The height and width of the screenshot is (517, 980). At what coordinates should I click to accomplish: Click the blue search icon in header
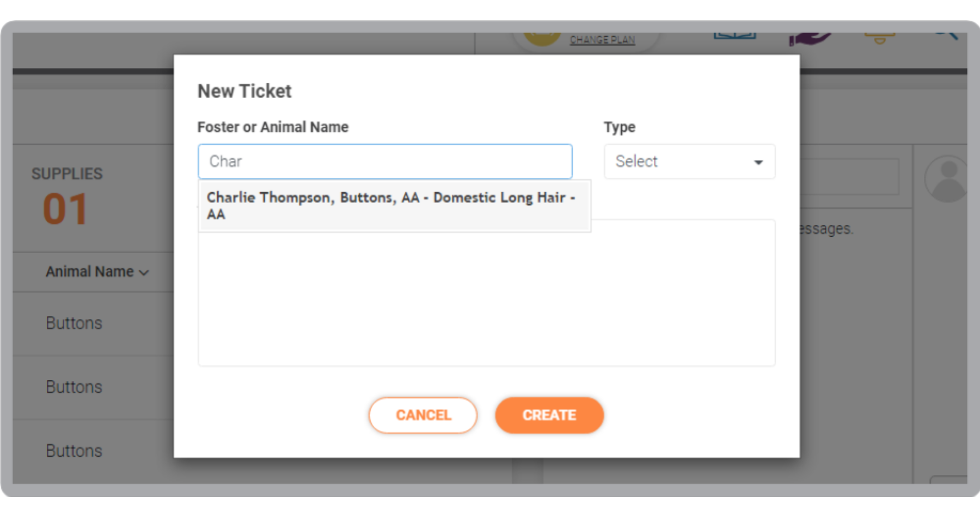(947, 36)
